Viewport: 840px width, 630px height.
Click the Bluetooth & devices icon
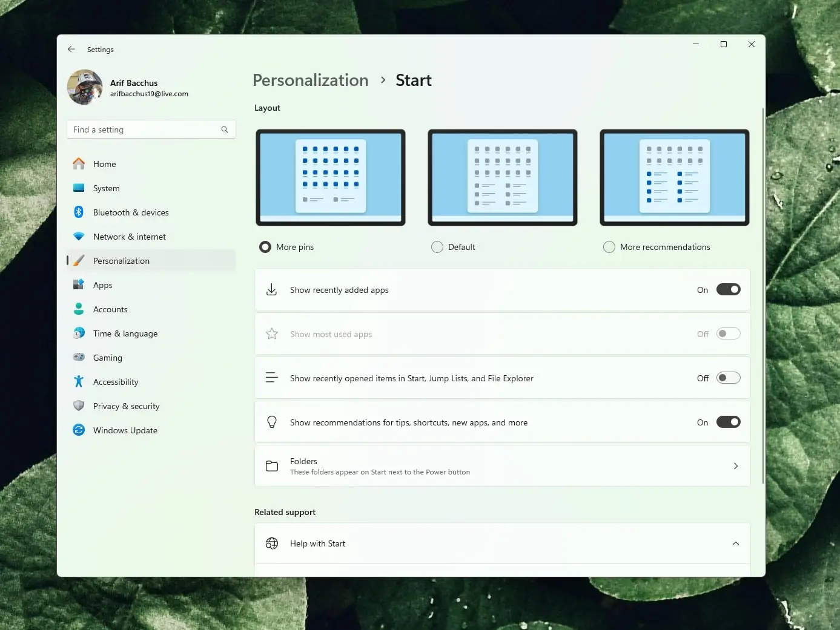(x=79, y=212)
